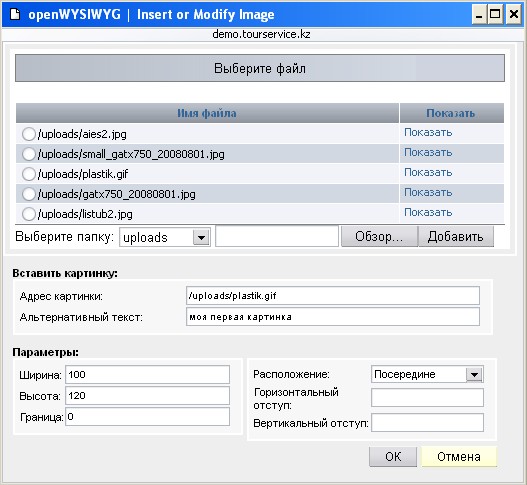The height and width of the screenshot is (485, 527).
Task: Click the document icon in title bar
Action: 15,14
